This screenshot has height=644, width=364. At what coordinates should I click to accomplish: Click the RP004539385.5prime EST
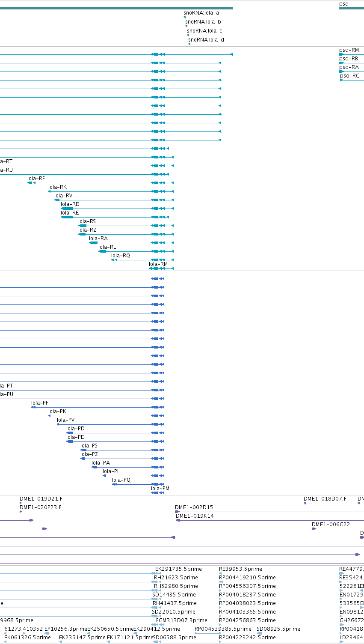coord(223,629)
